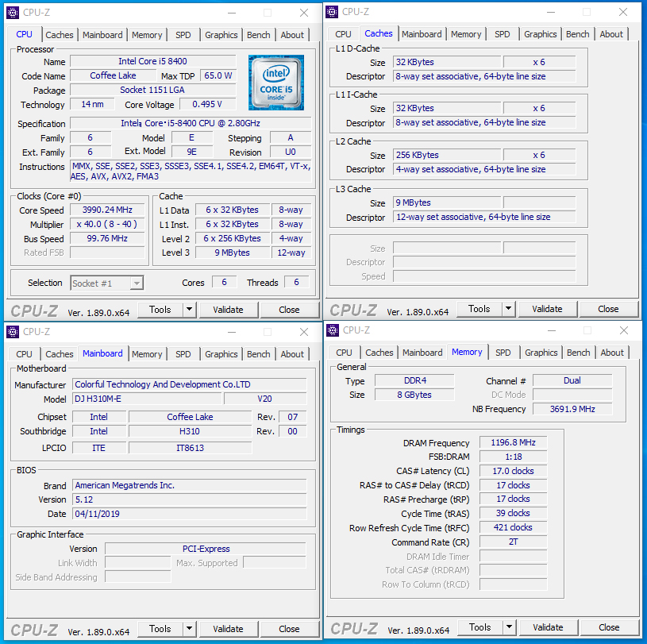The width and height of the screenshot is (647, 644).
Task: Click L2 Cache size 256 KBytes in Caches window
Action: tap(447, 155)
